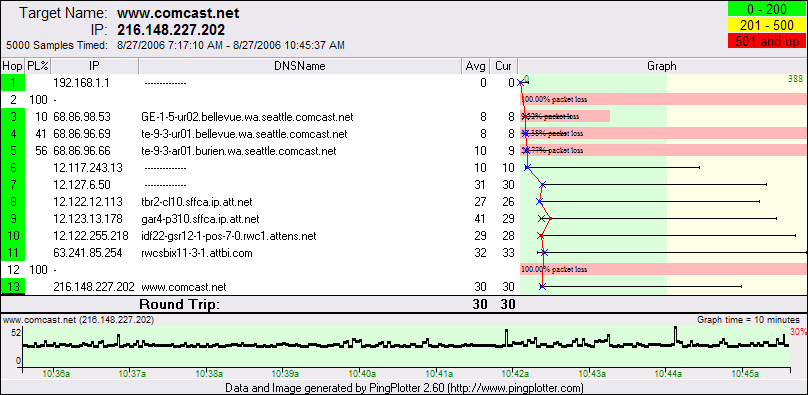Click packet loss value 41 for hop 4
This screenshot has width=808, height=395.
41,134
